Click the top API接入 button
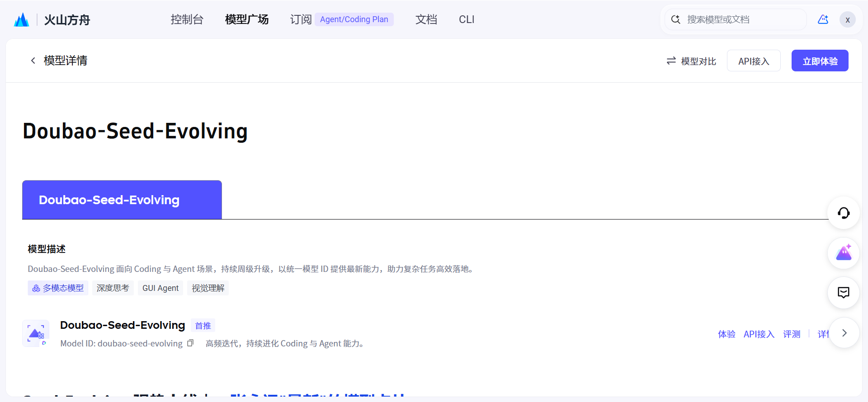This screenshot has height=402, width=868. [x=754, y=61]
